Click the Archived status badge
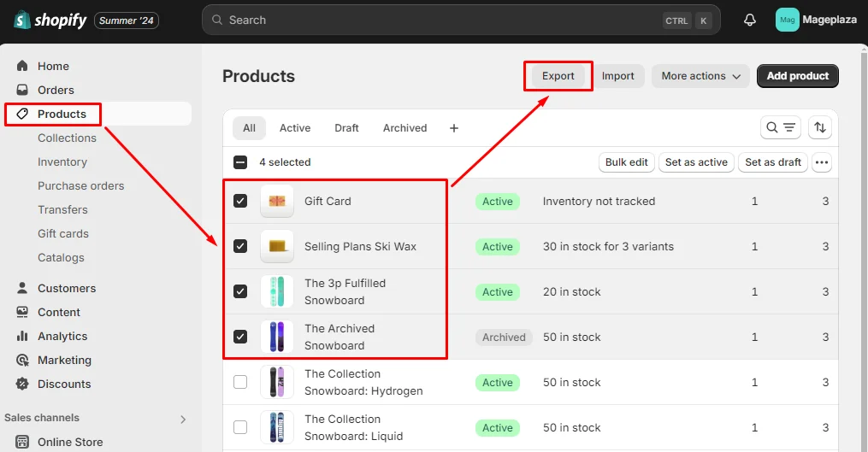The image size is (868, 452). (504, 337)
